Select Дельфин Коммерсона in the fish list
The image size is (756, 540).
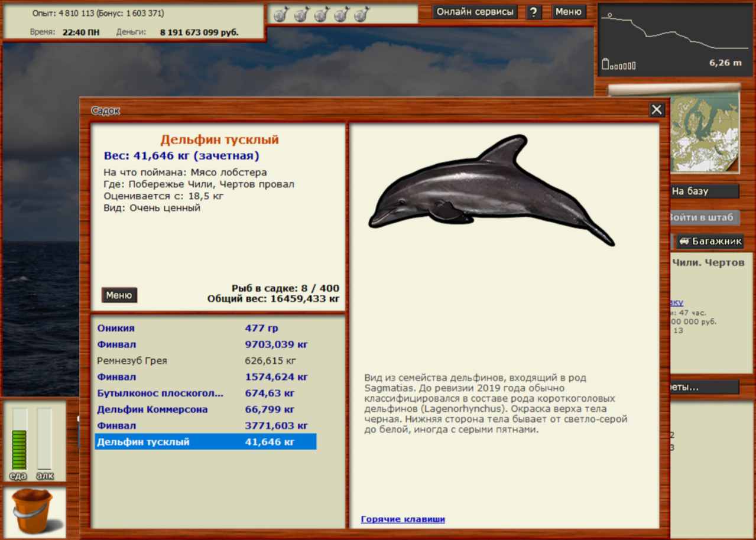(x=152, y=409)
